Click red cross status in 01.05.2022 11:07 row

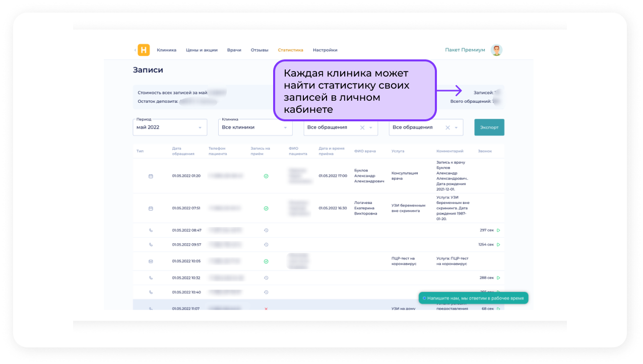[x=266, y=308]
